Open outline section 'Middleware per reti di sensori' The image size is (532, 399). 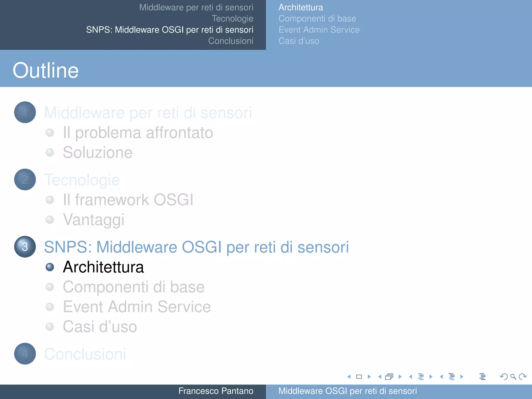148,113
